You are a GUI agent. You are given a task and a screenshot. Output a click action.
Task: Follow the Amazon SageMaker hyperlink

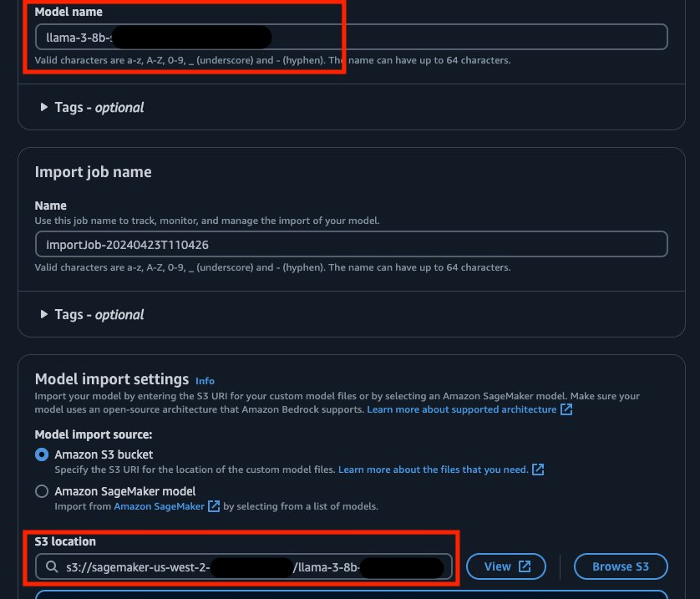tap(159, 506)
